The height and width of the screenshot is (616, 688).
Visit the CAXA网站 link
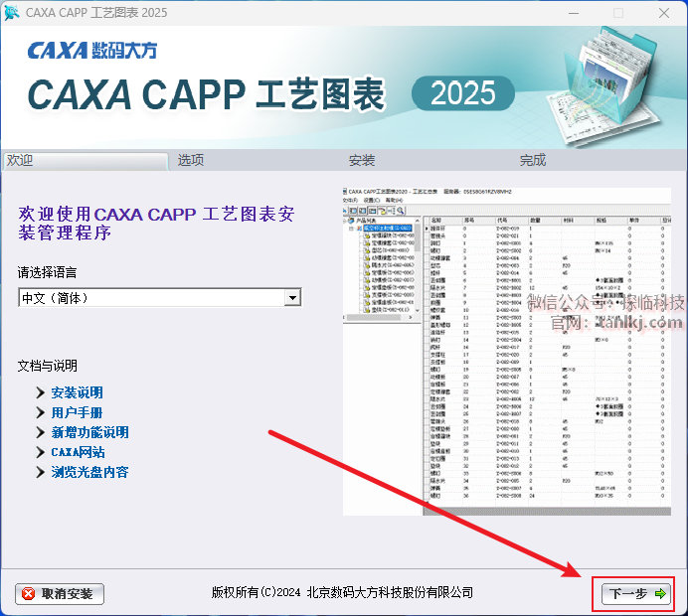79,452
